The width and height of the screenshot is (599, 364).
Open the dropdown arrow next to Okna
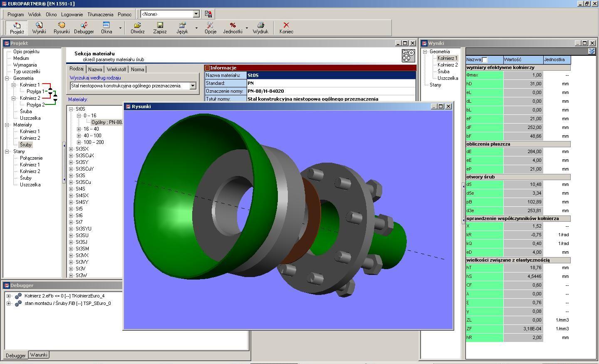click(x=121, y=28)
